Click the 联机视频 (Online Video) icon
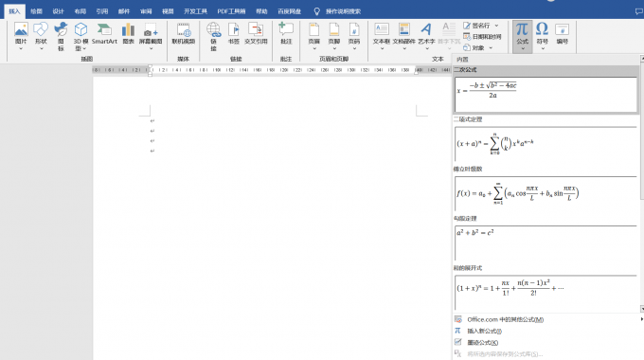Viewport: 644px width, 360px height. pyautogui.click(x=183, y=29)
